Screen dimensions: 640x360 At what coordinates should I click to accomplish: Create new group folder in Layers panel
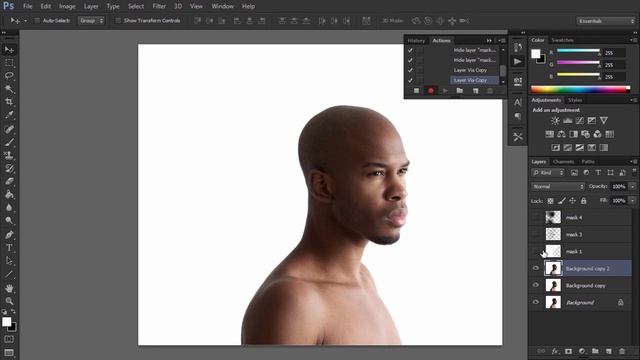[x=595, y=351]
